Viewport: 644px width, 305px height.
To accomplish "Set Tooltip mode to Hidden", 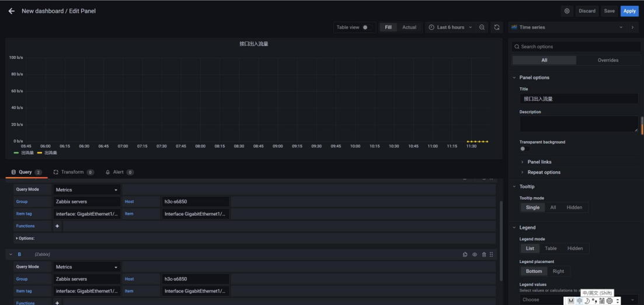I will [574, 207].
